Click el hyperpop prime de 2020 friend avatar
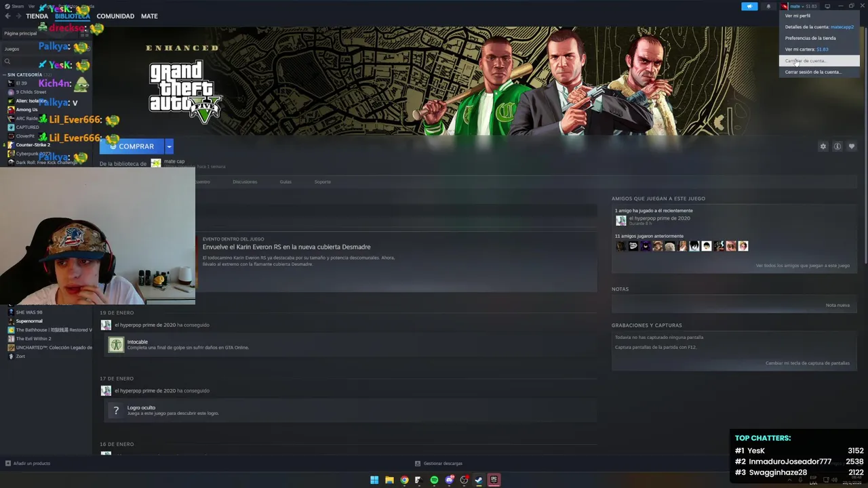Viewport: 868px width, 488px height. click(620, 220)
